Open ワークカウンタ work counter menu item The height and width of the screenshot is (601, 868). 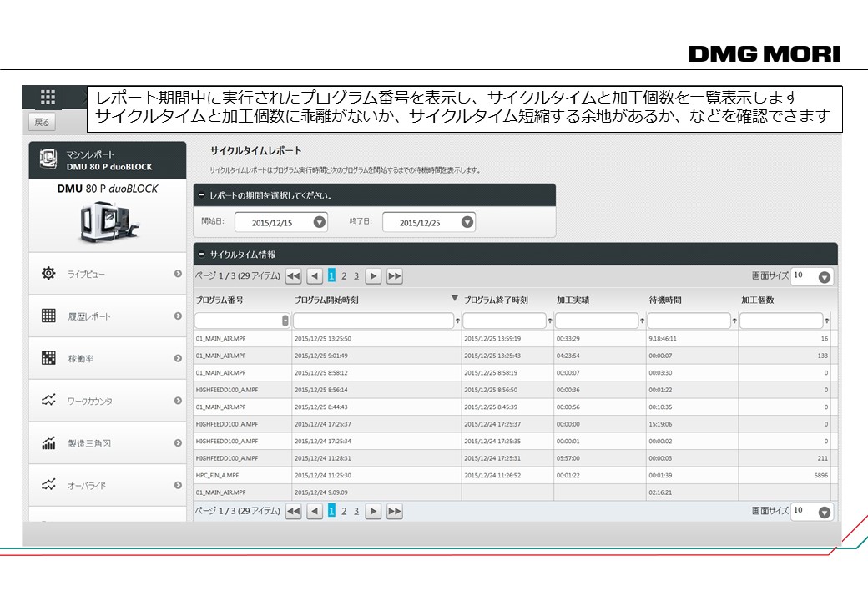(x=108, y=401)
